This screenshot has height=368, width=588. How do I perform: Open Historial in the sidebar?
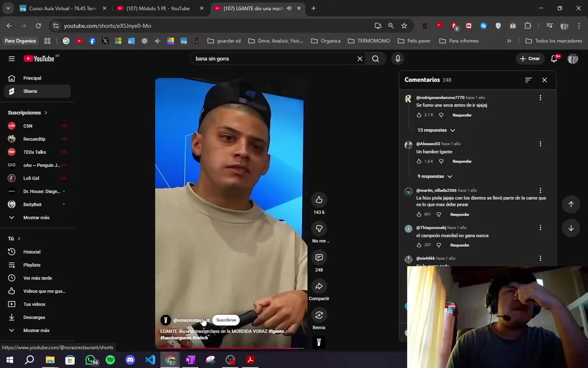[x=37, y=252]
